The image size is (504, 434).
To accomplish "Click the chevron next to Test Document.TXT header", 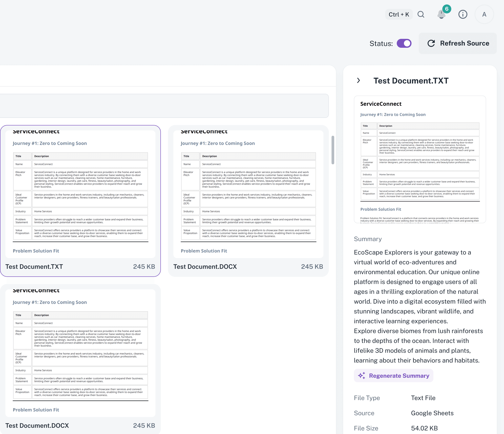I will coord(358,80).
